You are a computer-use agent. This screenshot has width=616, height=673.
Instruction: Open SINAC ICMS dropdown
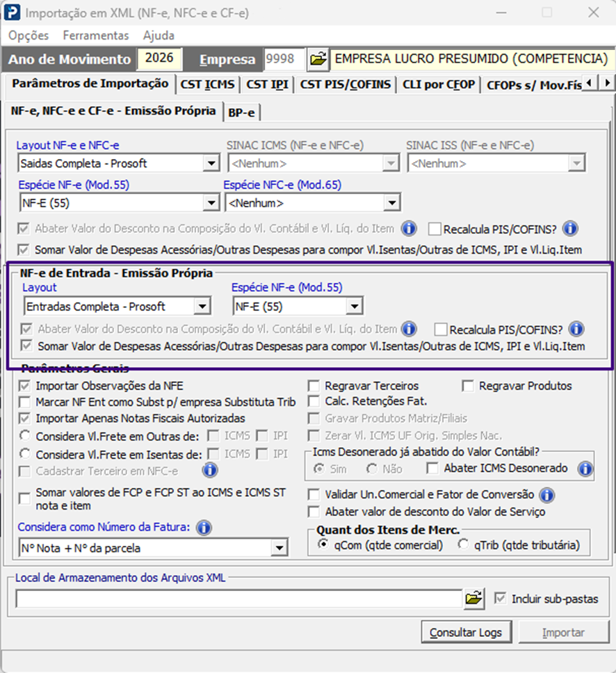(x=390, y=163)
